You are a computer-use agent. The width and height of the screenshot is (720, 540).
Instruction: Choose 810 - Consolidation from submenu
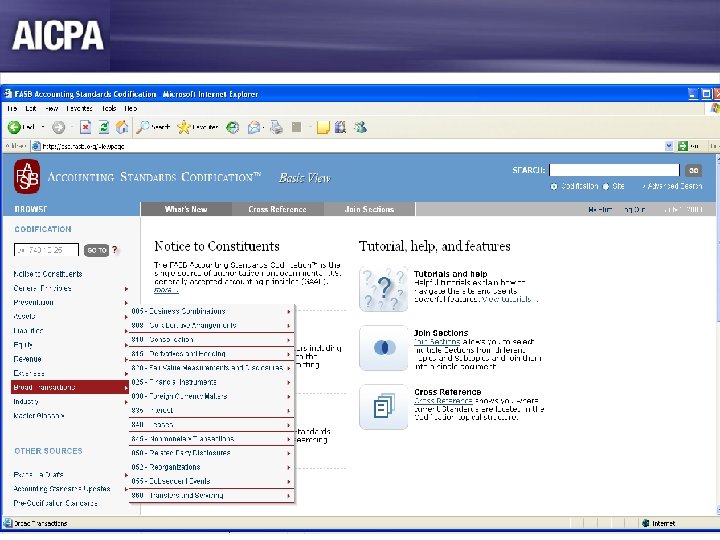tap(212, 340)
